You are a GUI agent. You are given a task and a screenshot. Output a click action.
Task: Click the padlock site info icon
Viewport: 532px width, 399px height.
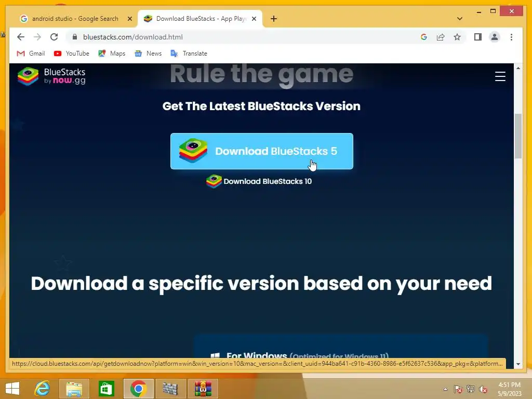(75, 37)
